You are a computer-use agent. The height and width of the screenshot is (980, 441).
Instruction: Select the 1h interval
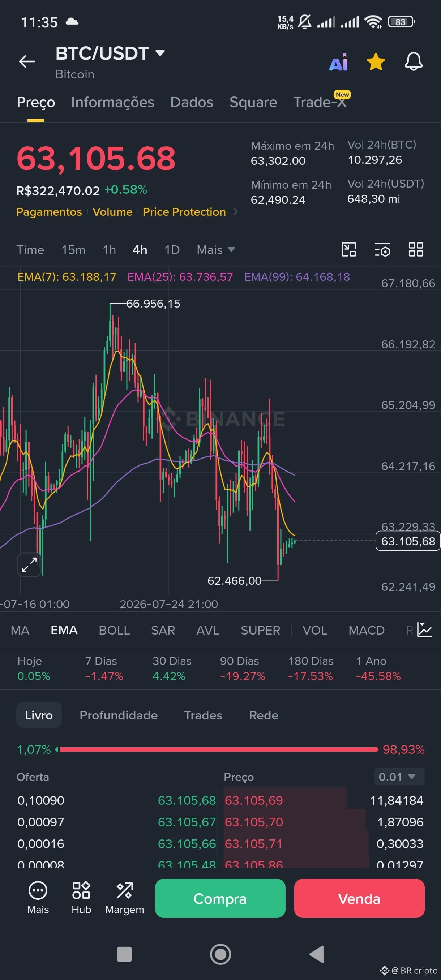[x=109, y=250]
